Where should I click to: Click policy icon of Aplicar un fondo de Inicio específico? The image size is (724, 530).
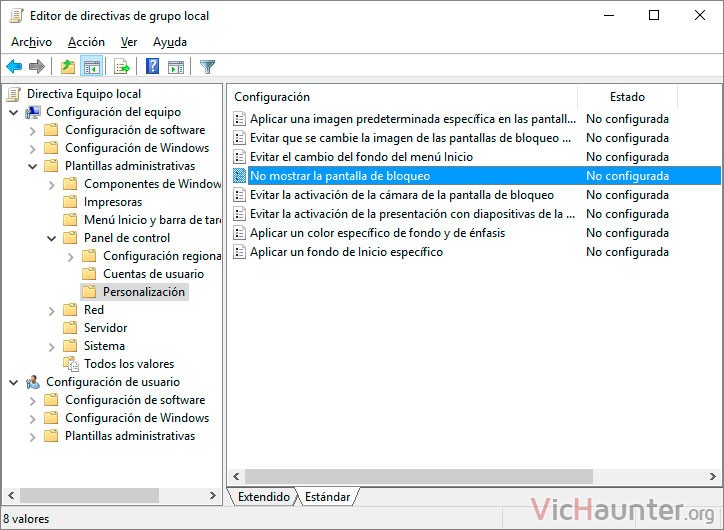[239, 252]
